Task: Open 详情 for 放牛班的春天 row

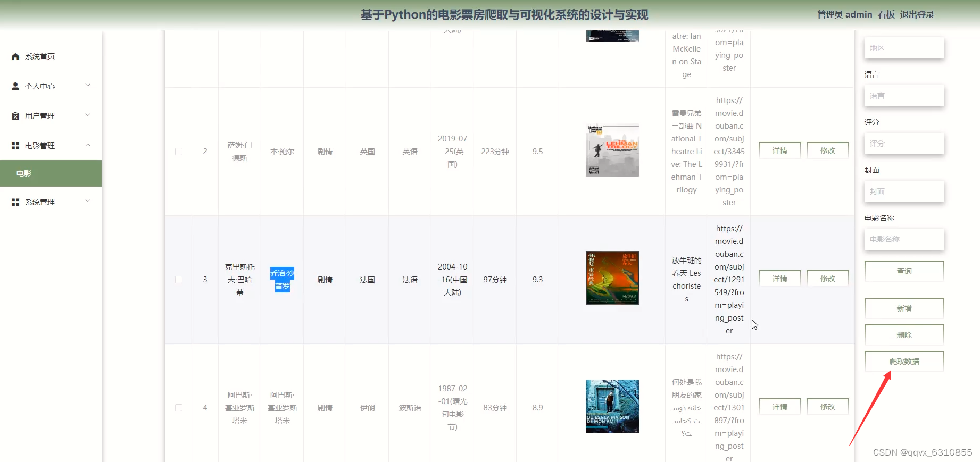Action: (780, 279)
